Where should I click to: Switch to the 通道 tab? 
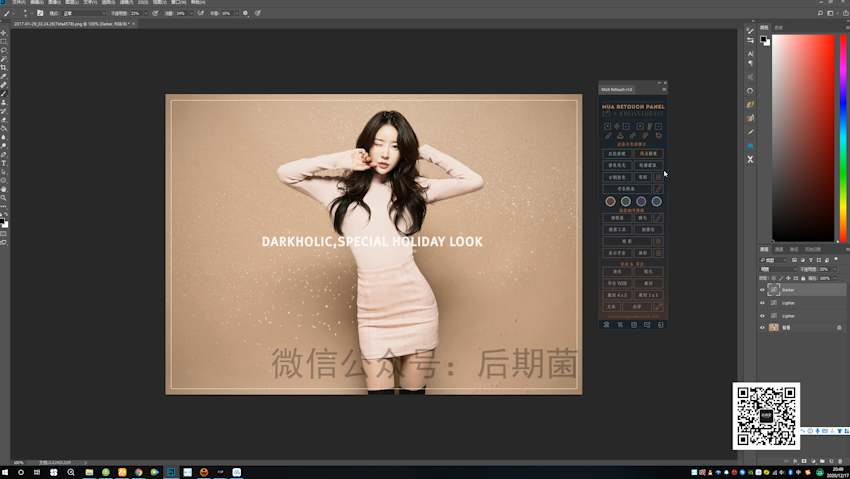[x=779, y=249]
